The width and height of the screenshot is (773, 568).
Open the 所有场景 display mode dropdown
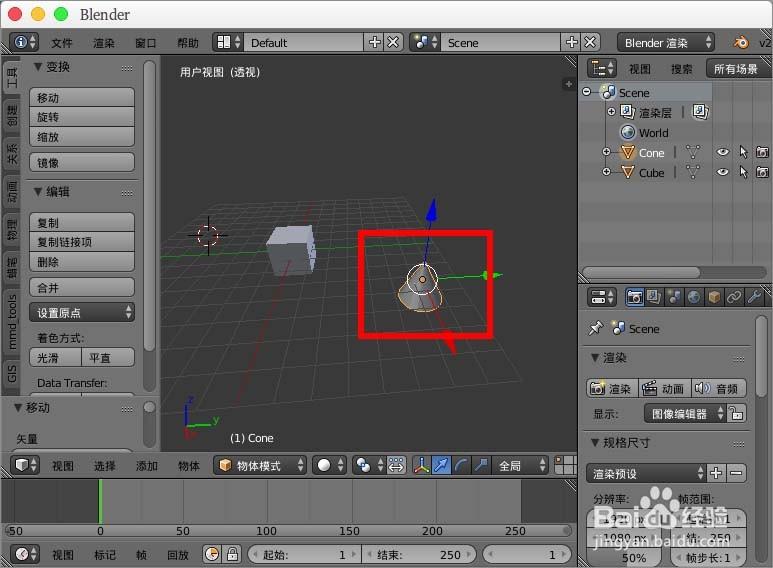tap(738, 69)
